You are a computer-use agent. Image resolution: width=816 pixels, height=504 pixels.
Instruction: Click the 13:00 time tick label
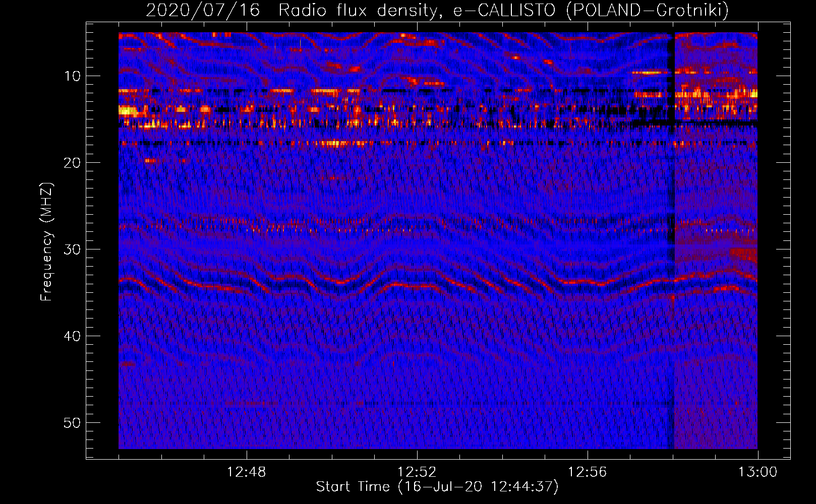point(757,472)
